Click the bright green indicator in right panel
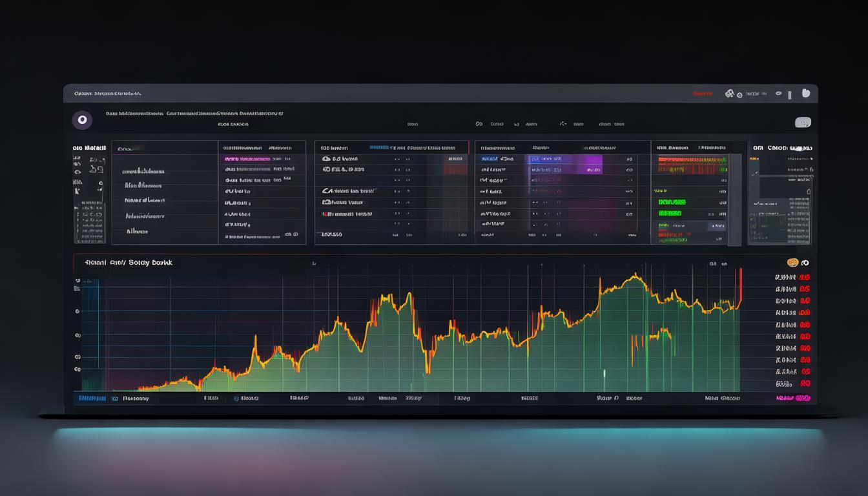The image size is (868, 496). pyautogui.click(x=670, y=212)
